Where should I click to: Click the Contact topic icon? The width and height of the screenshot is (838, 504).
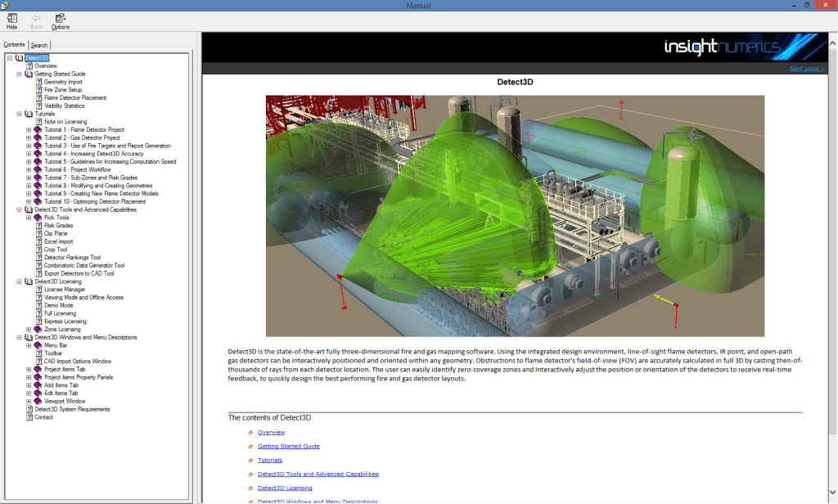[x=29, y=416]
